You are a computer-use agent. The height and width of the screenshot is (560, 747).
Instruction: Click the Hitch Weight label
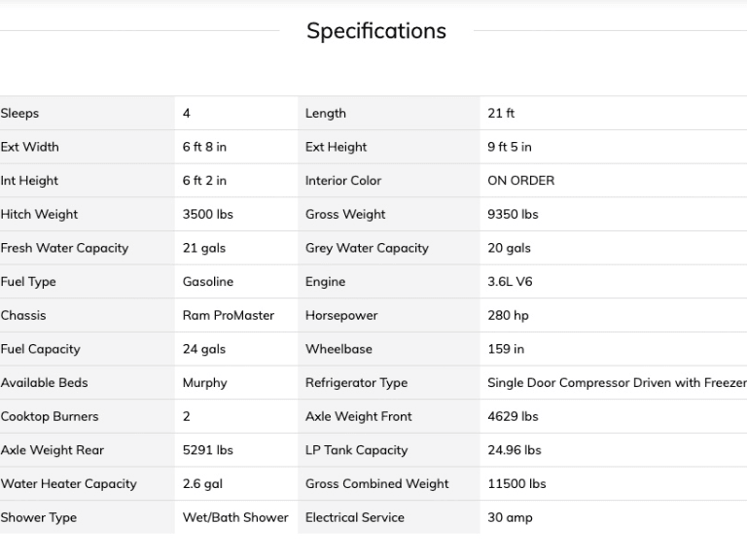pyautogui.click(x=39, y=215)
